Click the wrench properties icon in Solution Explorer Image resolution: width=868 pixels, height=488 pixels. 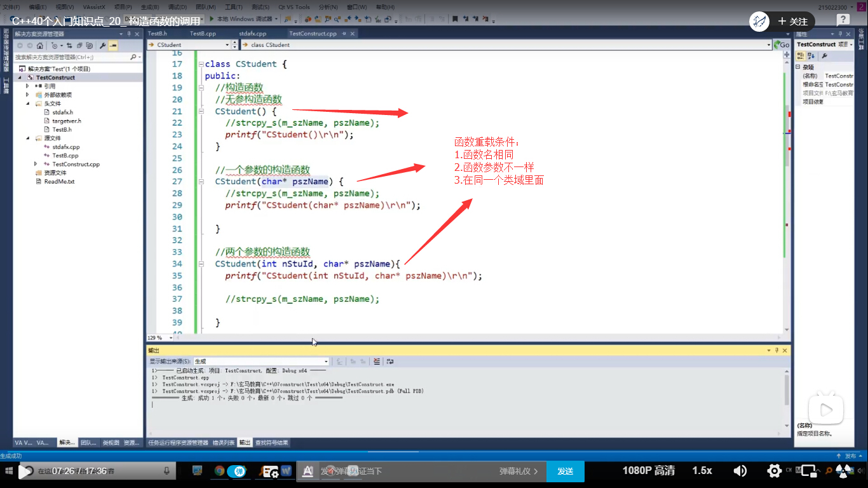[x=102, y=46]
